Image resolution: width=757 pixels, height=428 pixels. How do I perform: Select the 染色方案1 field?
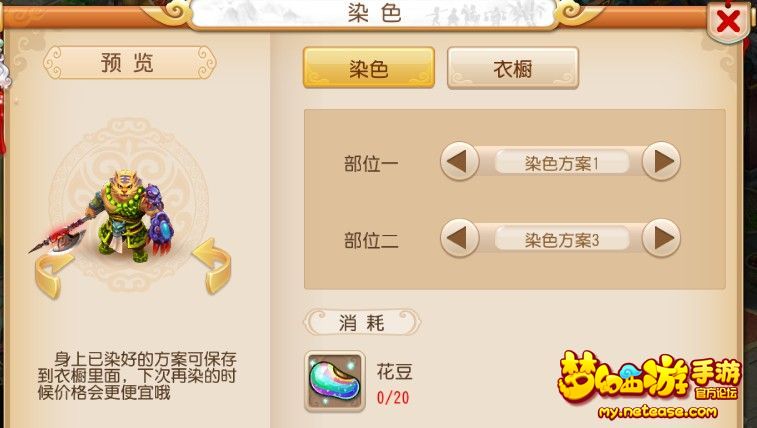point(561,163)
